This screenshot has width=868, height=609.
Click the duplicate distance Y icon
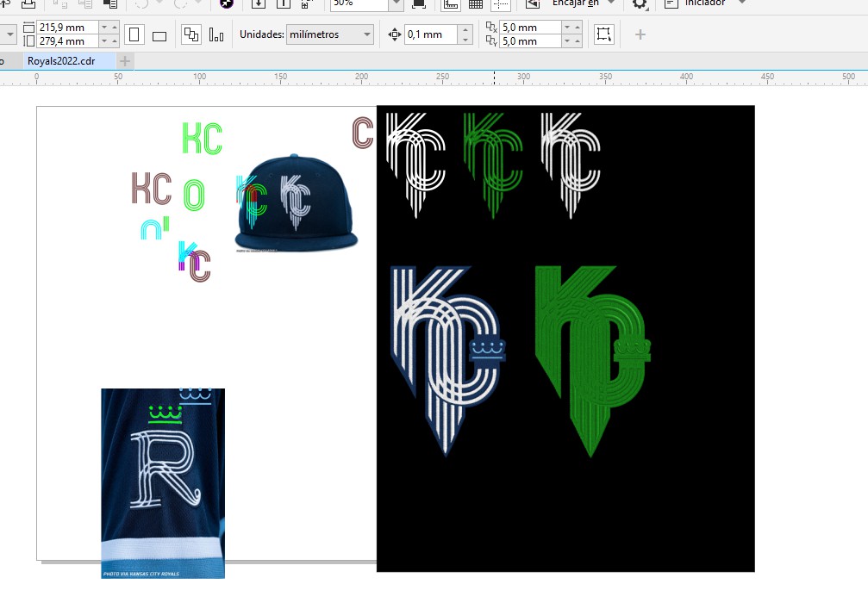491,41
